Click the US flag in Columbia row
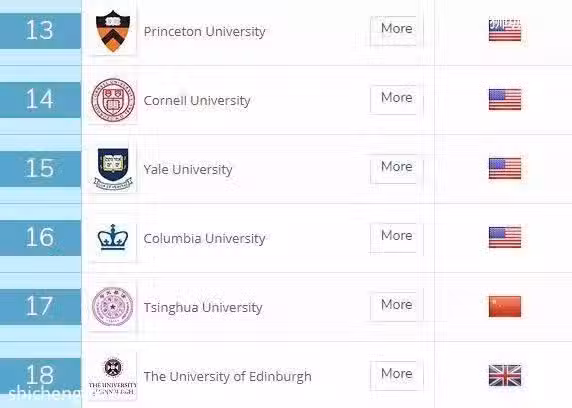The height and width of the screenshot is (408, 572). 505,237
